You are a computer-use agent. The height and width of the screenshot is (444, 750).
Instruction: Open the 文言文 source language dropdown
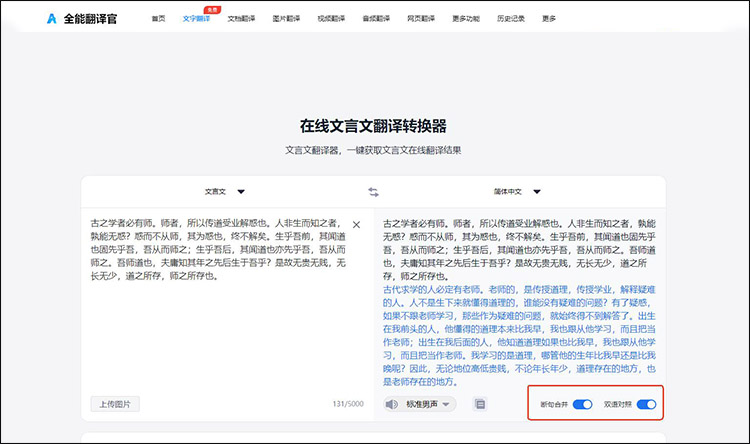(225, 192)
